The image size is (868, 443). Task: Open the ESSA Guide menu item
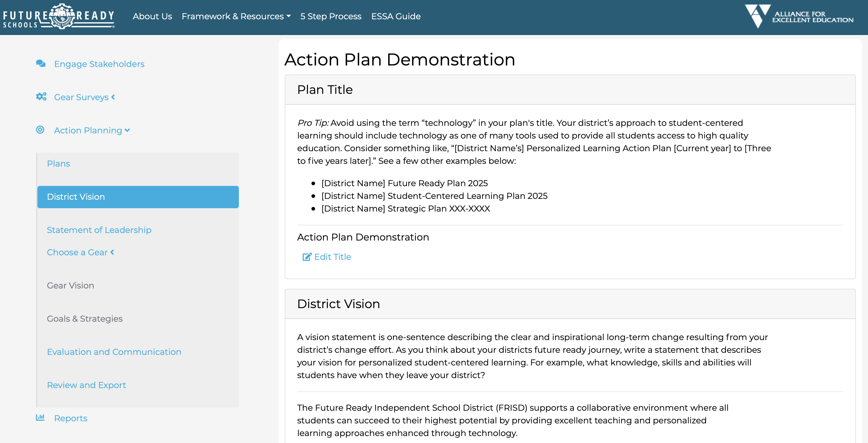click(396, 16)
